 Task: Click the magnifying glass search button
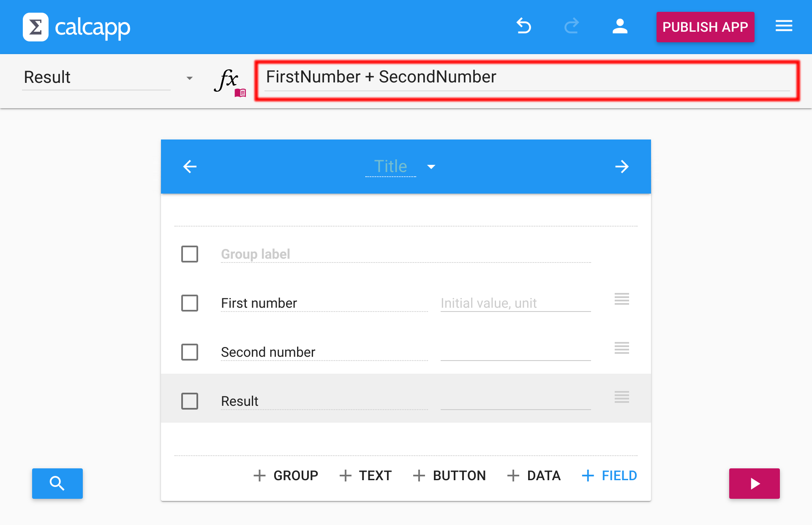point(57,483)
